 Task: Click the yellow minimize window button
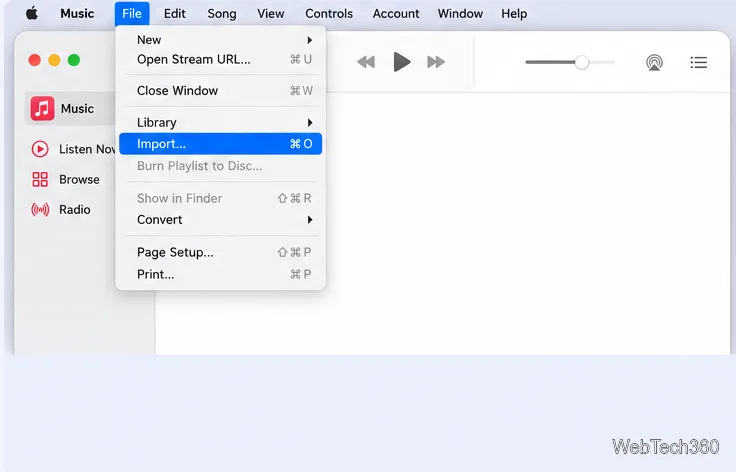click(54, 60)
